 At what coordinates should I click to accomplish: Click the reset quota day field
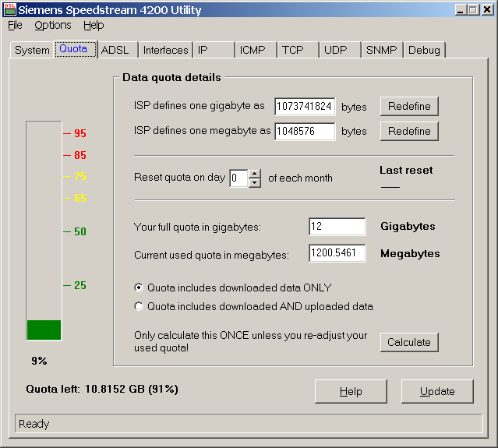[x=238, y=178]
